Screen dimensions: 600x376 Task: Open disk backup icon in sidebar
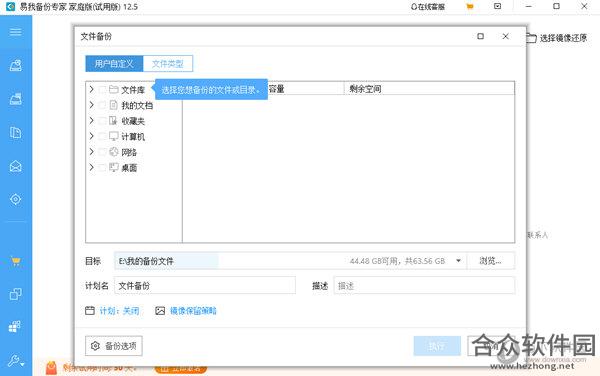pos(16,66)
